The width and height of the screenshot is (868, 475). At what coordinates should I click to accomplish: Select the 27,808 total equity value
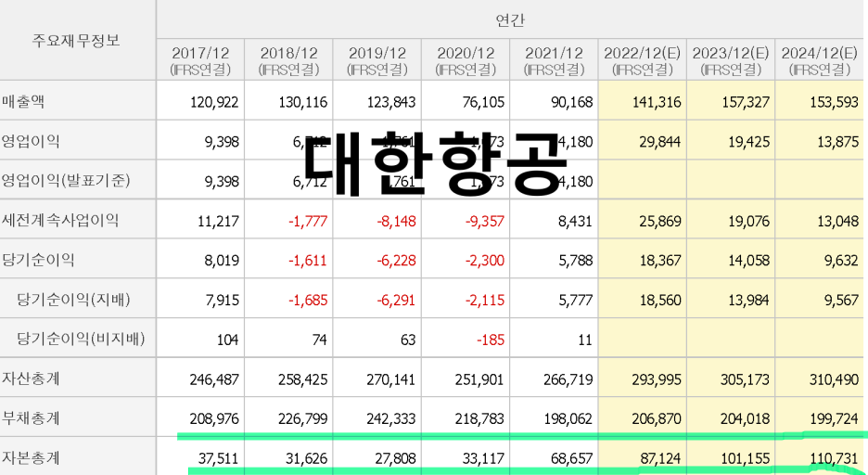coord(395,459)
